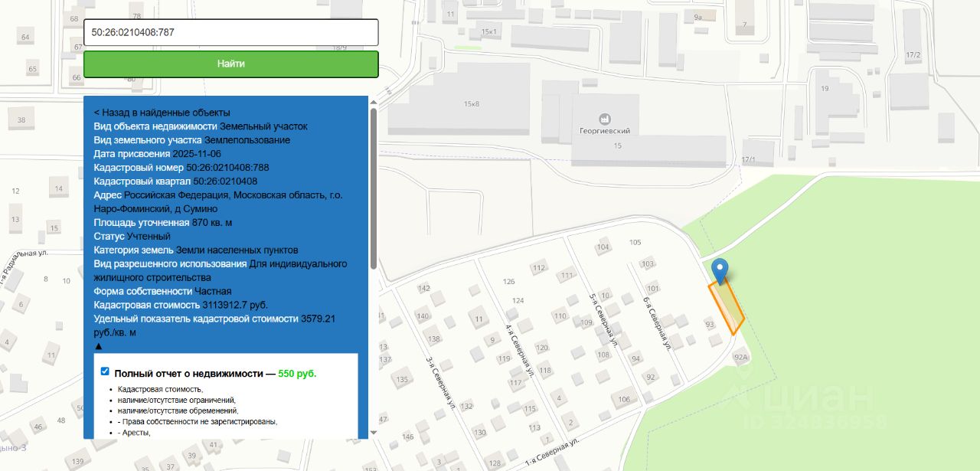Click building 15к8 on the map
The image size is (980, 471).
point(472,104)
